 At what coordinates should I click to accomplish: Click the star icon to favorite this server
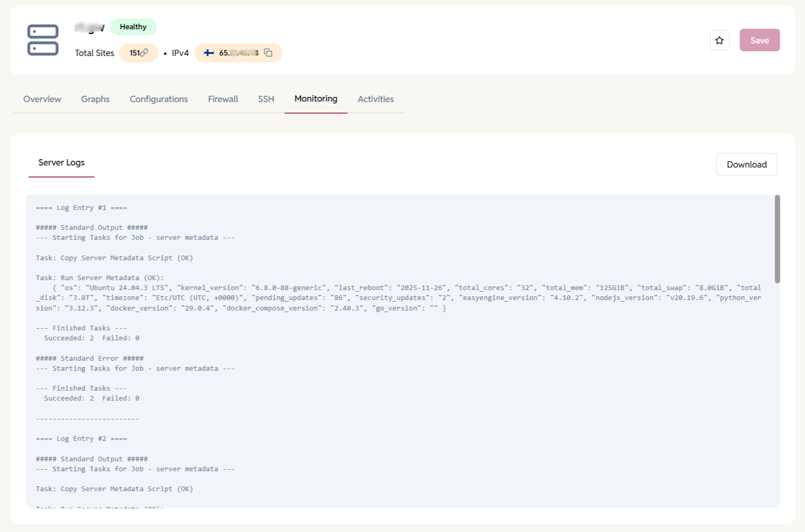[719, 40]
